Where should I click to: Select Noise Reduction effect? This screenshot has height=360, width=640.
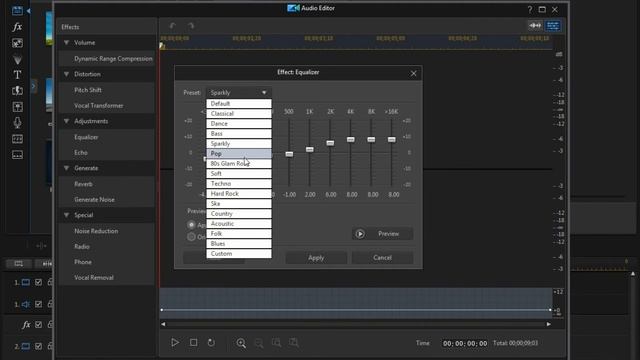(x=107, y=231)
